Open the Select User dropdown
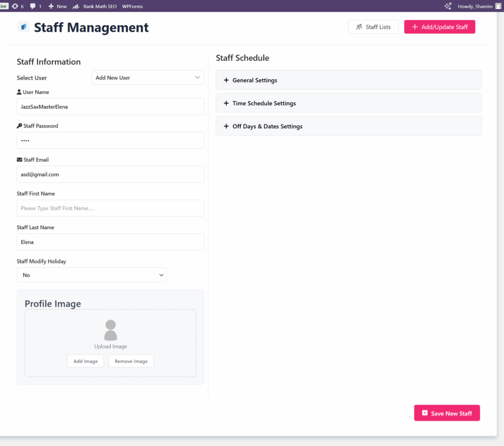The height and width of the screenshot is (446, 504). [x=148, y=77]
